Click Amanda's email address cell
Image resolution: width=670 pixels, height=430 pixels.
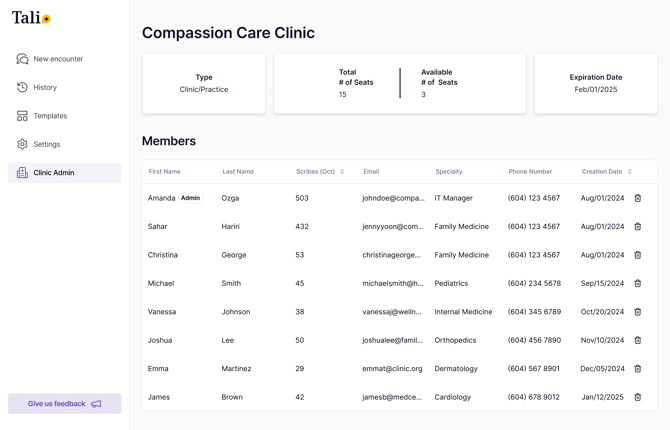coord(393,198)
